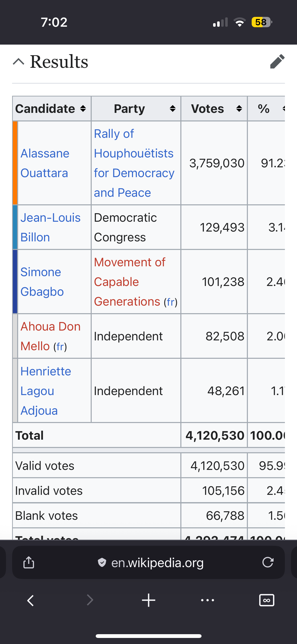This screenshot has width=297, height=644.
Task: Open Alassane Ouattara link
Action: point(45,163)
